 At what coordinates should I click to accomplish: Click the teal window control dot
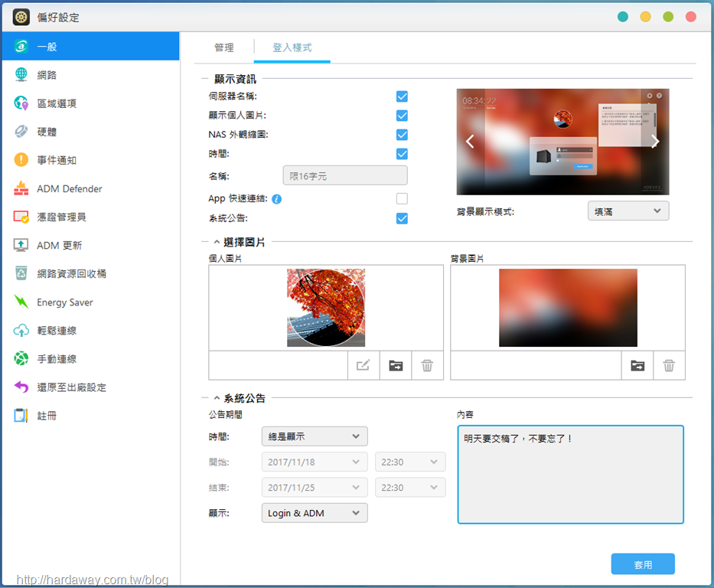click(622, 17)
